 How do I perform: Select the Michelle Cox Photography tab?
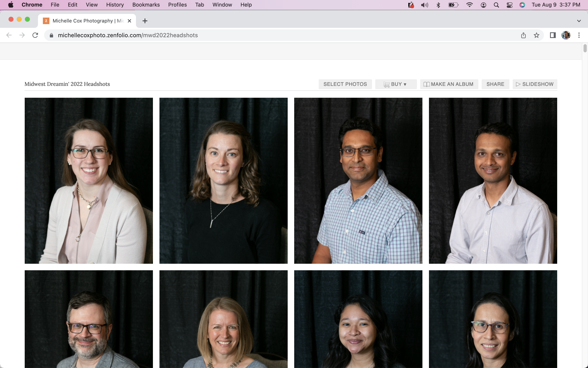tap(87, 21)
